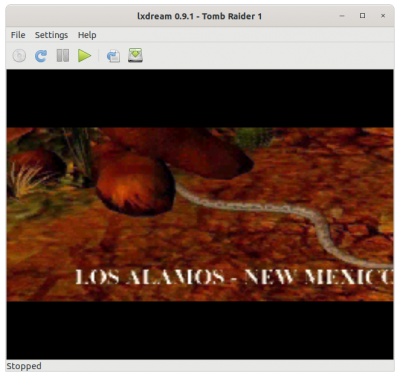Maximize the lxdream window
This screenshot has width=400, height=377.
362,16
